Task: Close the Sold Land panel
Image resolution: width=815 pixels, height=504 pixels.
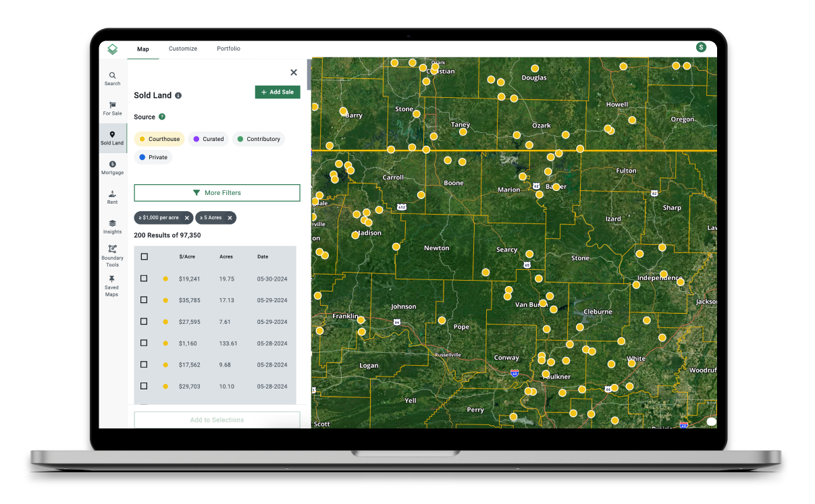Action: coord(294,72)
